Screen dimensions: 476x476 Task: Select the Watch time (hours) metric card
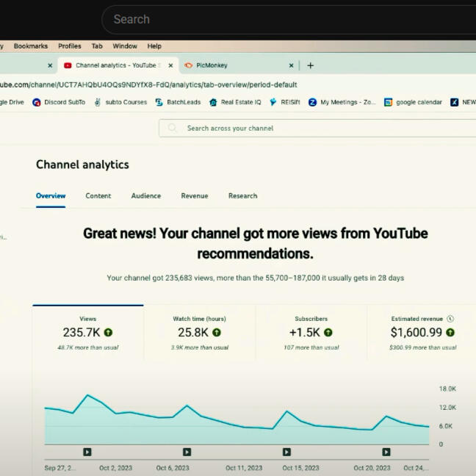click(199, 333)
